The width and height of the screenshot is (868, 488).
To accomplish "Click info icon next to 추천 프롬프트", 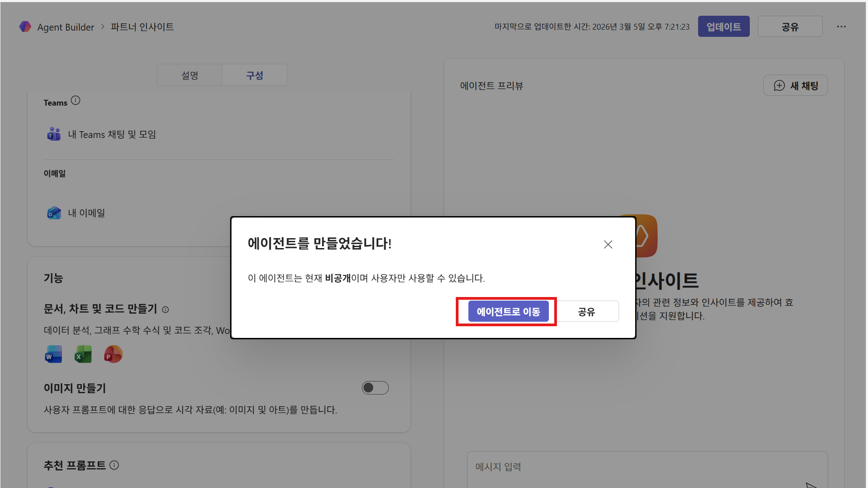I will pyautogui.click(x=114, y=465).
